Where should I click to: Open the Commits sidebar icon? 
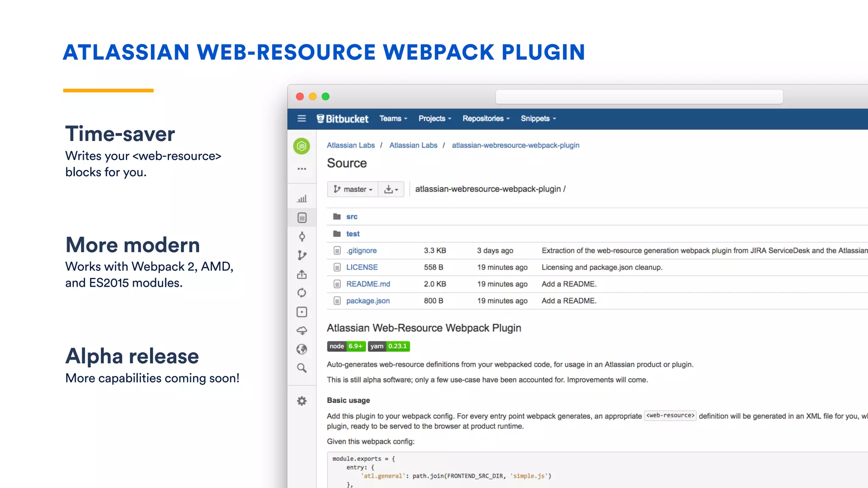[302, 236]
